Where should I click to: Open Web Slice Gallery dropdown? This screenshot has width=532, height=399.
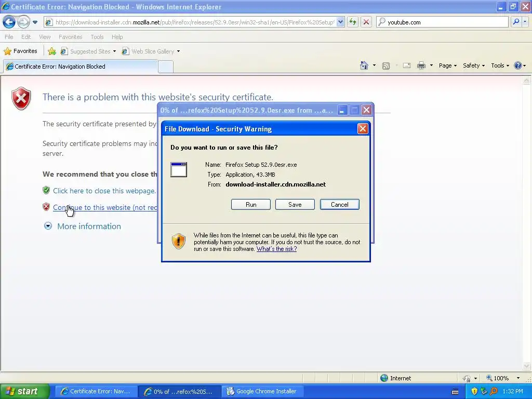[151, 51]
